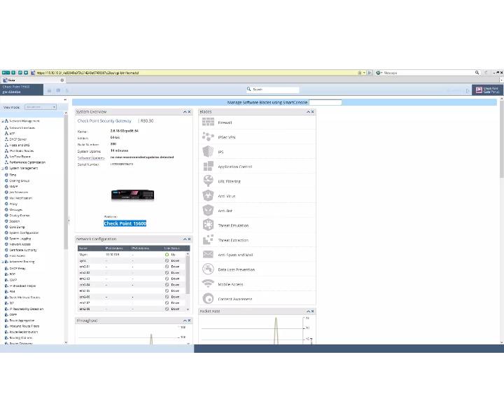Collapse the Throughput widget
The width and height of the screenshot is (504, 420).
pos(185,321)
